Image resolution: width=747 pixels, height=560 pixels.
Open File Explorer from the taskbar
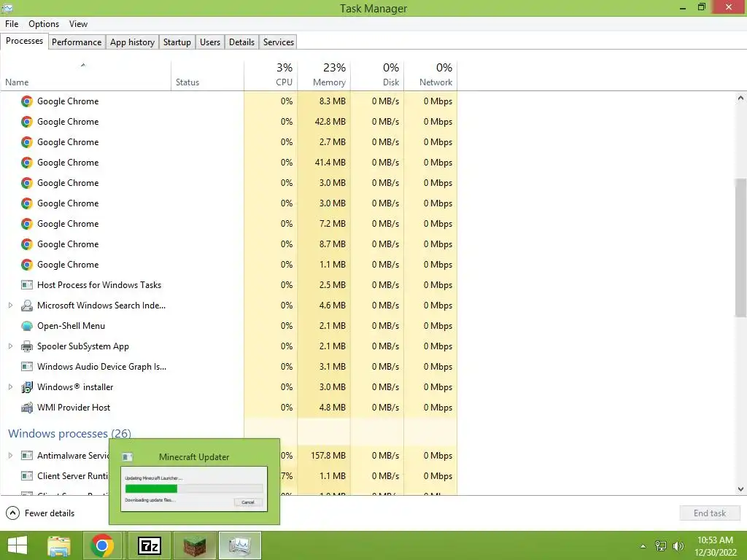59,545
